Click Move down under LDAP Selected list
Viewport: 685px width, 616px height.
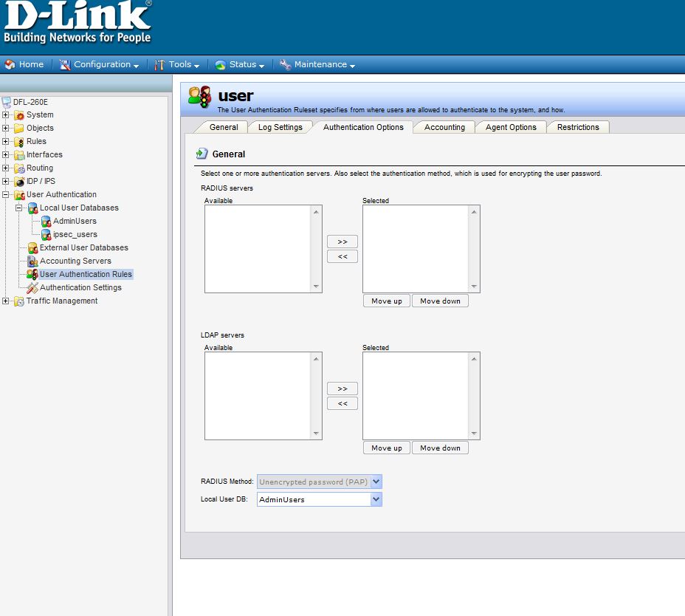(x=440, y=448)
